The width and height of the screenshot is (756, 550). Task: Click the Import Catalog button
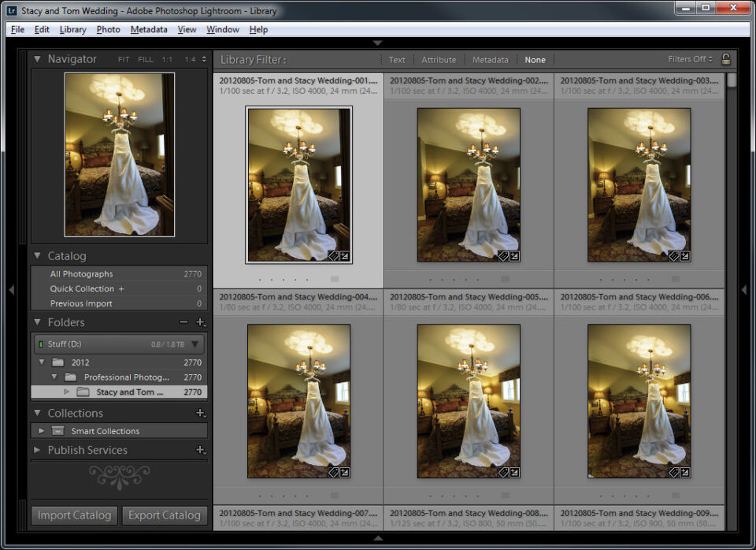click(x=75, y=515)
